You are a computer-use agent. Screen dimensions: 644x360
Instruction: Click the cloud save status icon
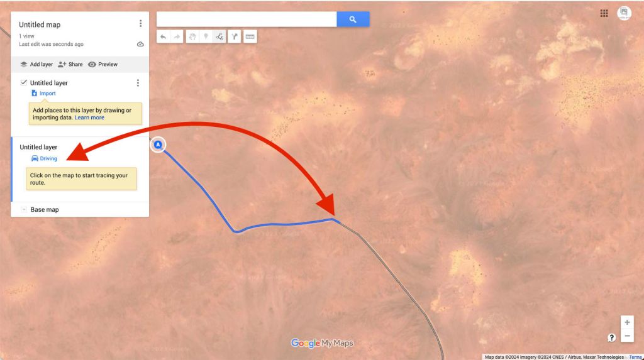point(140,44)
